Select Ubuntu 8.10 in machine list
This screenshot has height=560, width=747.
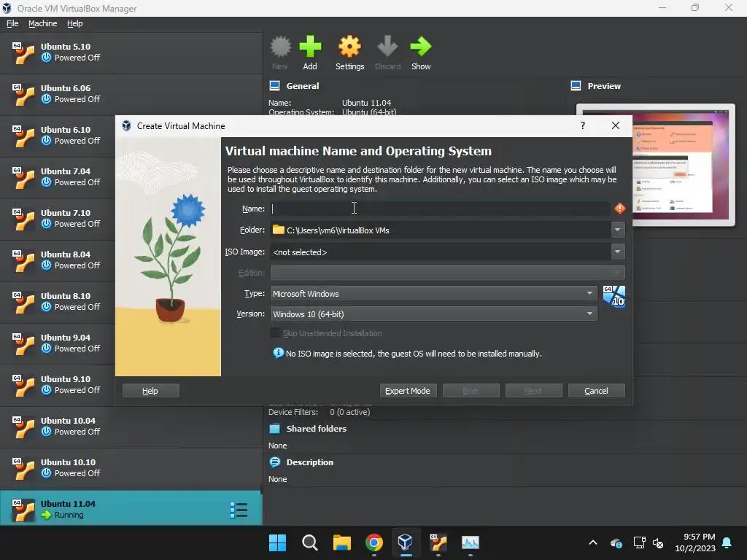click(x=57, y=301)
